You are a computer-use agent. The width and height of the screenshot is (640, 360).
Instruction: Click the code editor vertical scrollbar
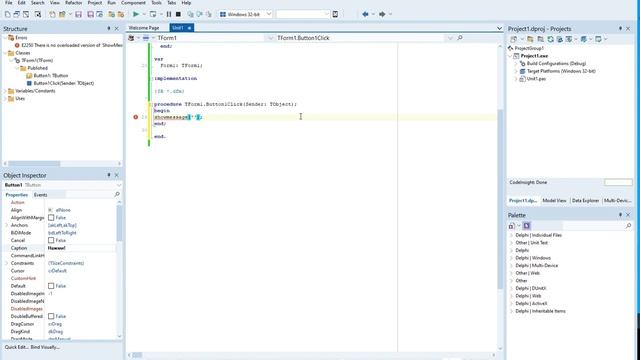[x=500, y=198]
